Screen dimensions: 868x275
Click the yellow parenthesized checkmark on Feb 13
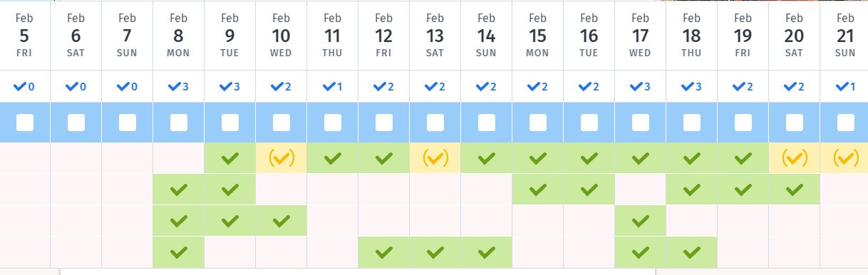pos(435,158)
